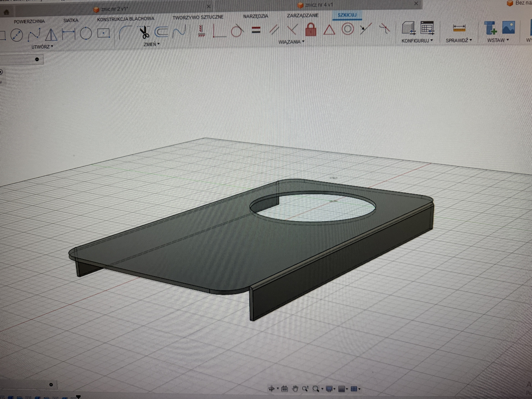The width and height of the screenshot is (532, 399).
Task: Click the Measure ruler icon
Action: 459,28
